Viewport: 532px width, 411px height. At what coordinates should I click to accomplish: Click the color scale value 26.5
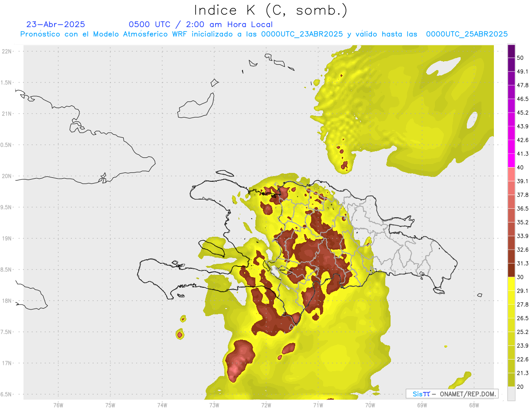tap(523, 318)
